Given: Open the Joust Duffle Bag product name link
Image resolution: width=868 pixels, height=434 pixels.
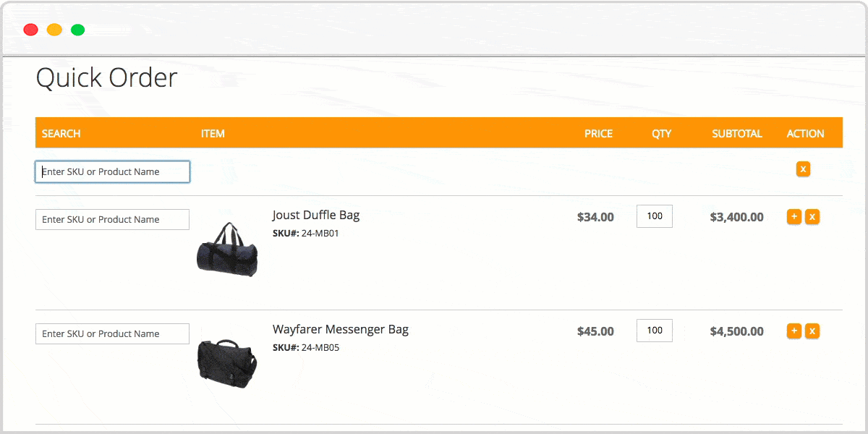Looking at the screenshot, I should pyautogui.click(x=315, y=215).
